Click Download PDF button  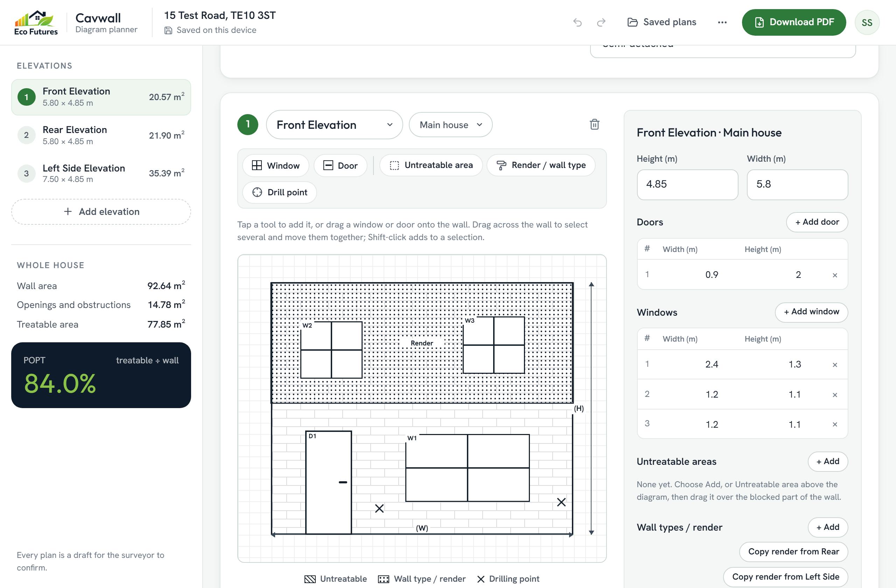[793, 22]
